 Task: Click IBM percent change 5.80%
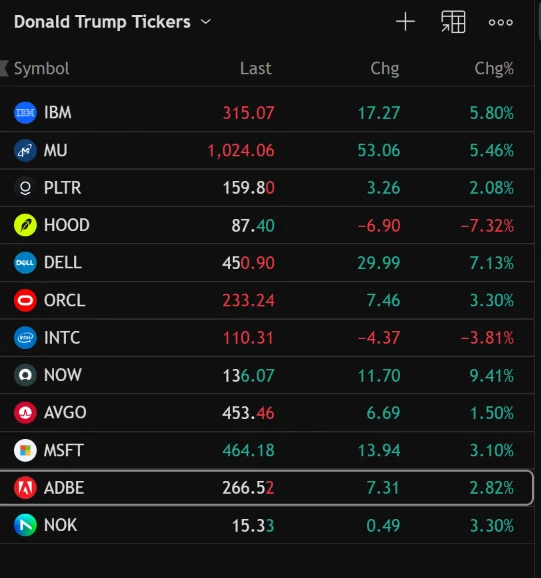coord(492,113)
